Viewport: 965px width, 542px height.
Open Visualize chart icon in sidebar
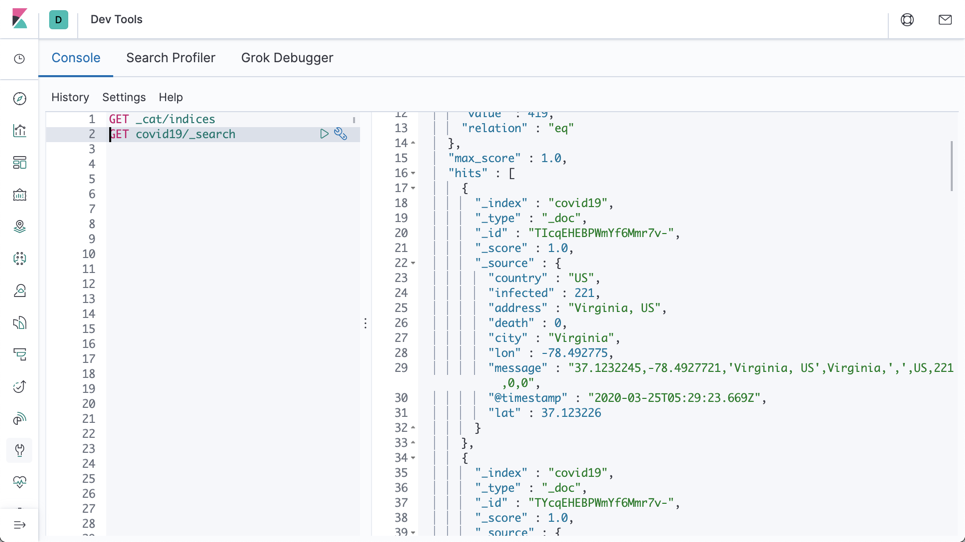[20, 130]
